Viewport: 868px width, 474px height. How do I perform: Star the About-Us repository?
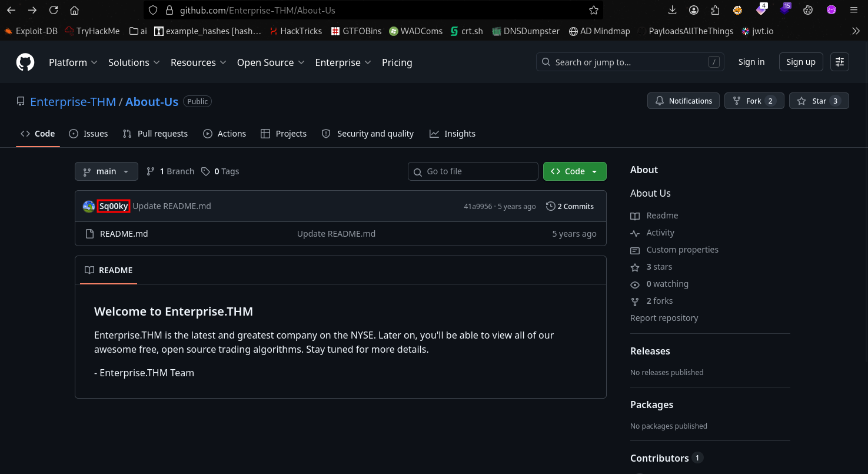point(819,101)
